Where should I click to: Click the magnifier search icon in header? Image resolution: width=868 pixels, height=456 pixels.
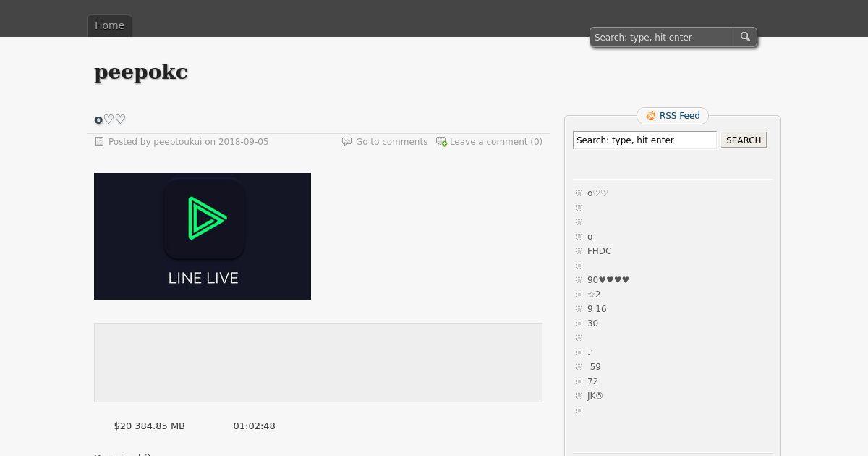click(745, 37)
